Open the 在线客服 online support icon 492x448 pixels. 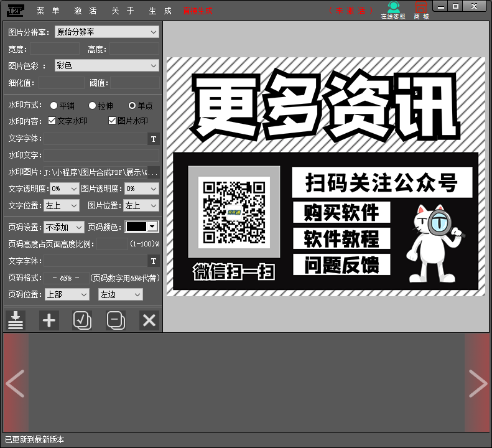pos(393,10)
